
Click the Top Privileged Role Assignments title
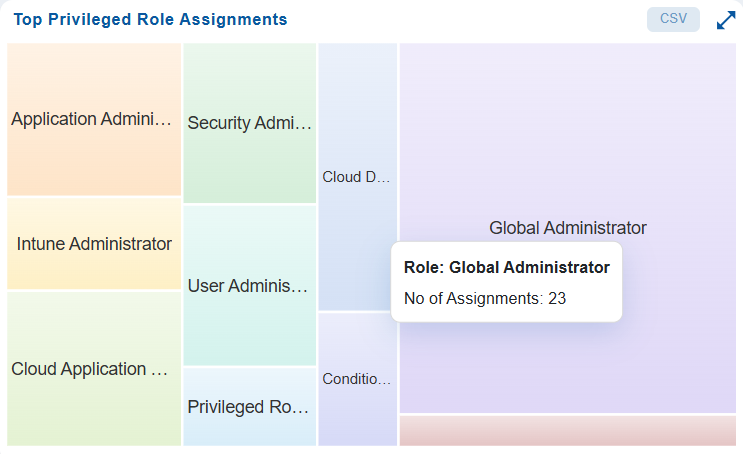coord(150,20)
